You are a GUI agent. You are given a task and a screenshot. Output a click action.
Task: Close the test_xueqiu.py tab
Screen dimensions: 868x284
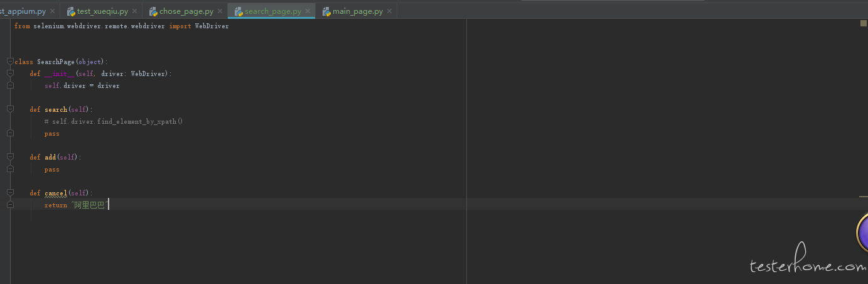135,11
